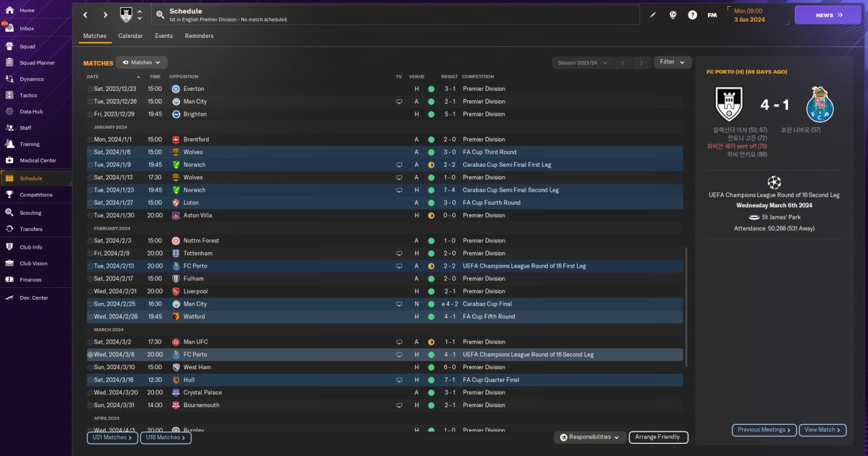The height and width of the screenshot is (456, 868).
Task: Click the FC Porto crest in match panel
Action: 820,104
